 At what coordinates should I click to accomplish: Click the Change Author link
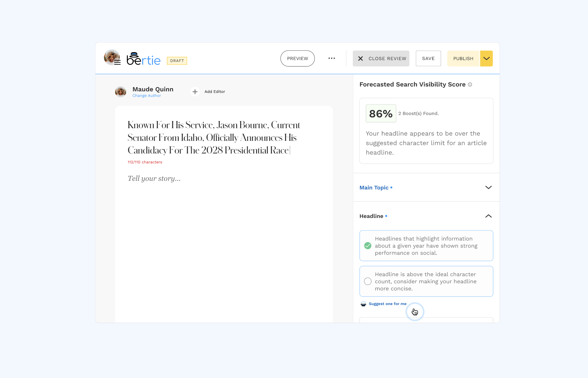point(147,96)
